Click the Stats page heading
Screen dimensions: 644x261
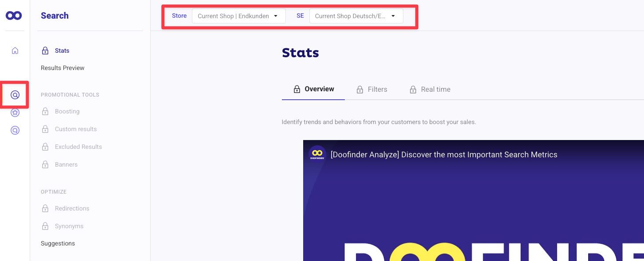click(x=301, y=53)
